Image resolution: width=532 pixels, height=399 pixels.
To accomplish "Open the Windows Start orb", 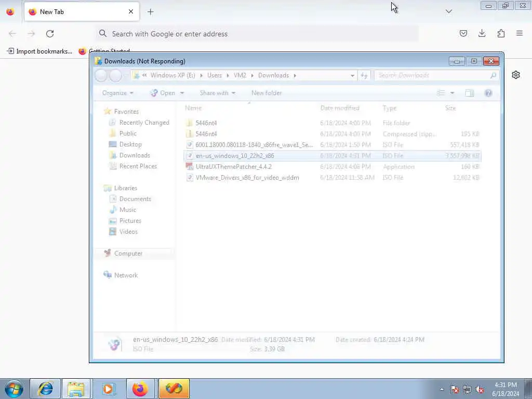I will click(x=14, y=389).
